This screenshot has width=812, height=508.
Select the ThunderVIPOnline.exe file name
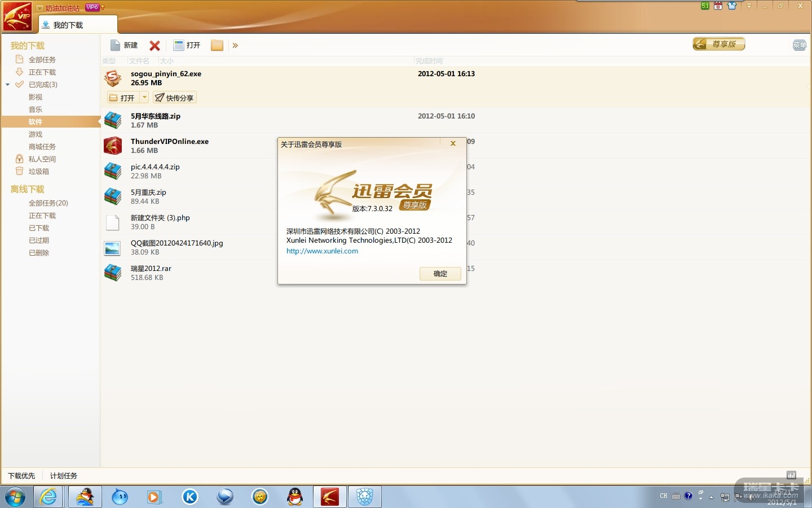[x=170, y=142]
